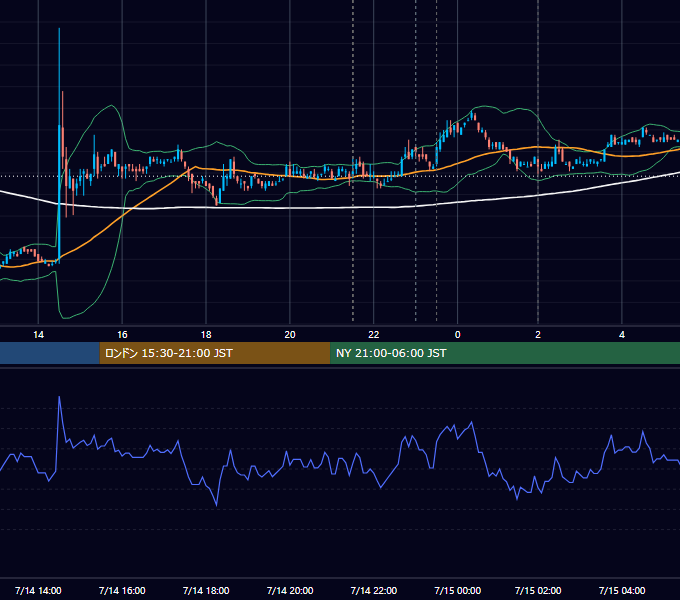680x600 pixels.
Task: Click the 4 hour label on price chart axis
Action: click(x=622, y=335)
